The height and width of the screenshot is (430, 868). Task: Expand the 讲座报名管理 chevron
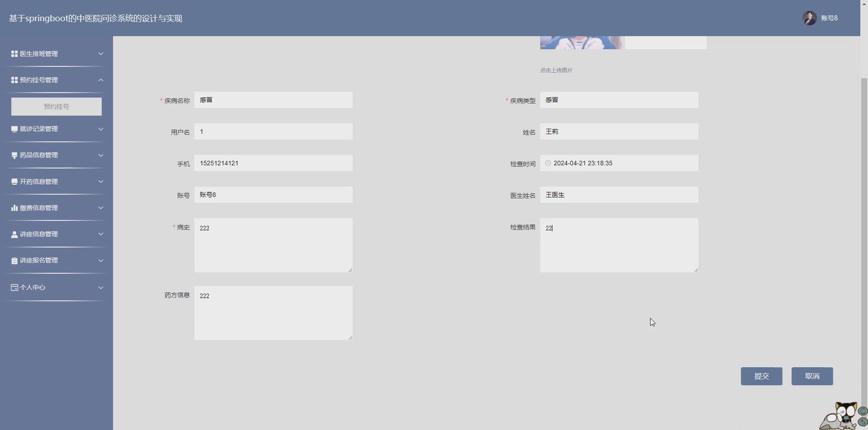tap(101, 261)
